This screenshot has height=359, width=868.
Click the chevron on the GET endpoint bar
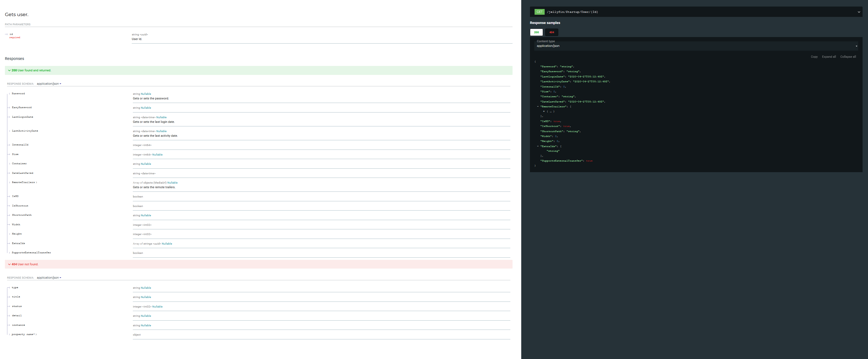click(x=858, y=12)
